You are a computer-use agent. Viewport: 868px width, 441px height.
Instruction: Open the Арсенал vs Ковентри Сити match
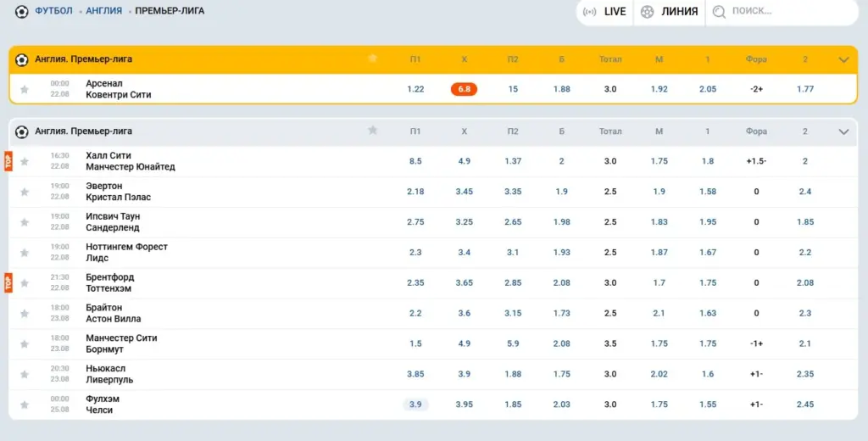click(119, 89)
